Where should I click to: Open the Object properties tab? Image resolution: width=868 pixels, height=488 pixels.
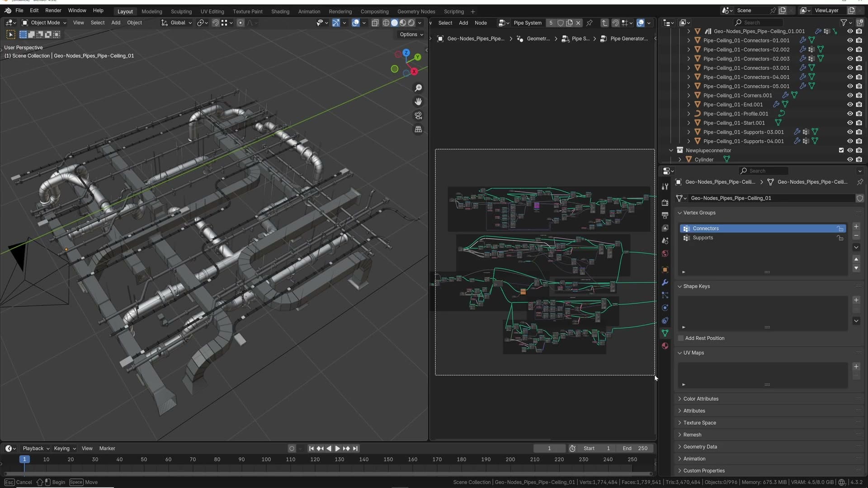(665, 270)
